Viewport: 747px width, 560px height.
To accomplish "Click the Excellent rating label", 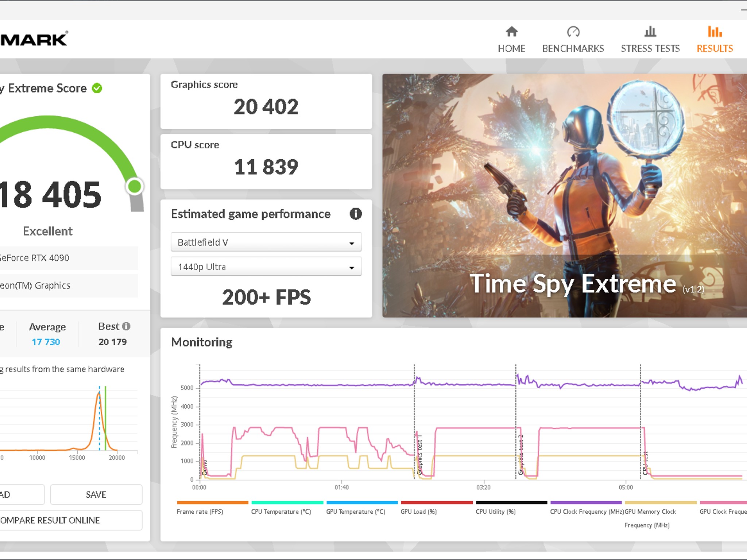I will coord(48,231).
